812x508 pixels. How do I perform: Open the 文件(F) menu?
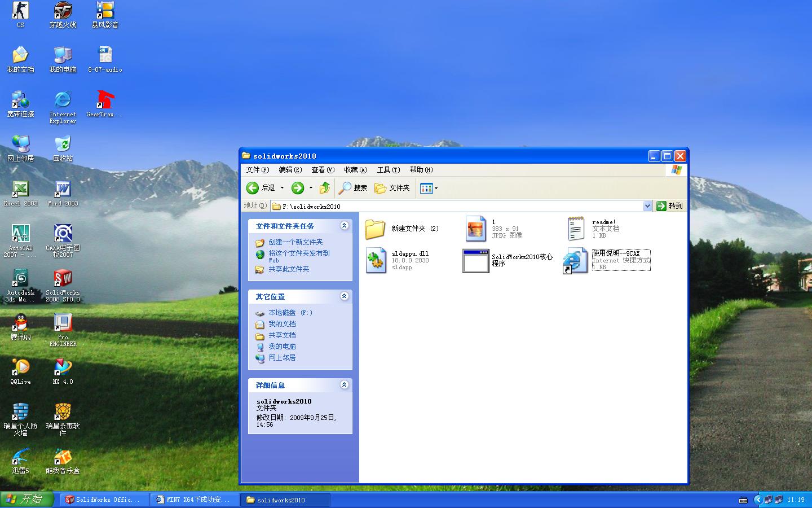pos(257,170)
